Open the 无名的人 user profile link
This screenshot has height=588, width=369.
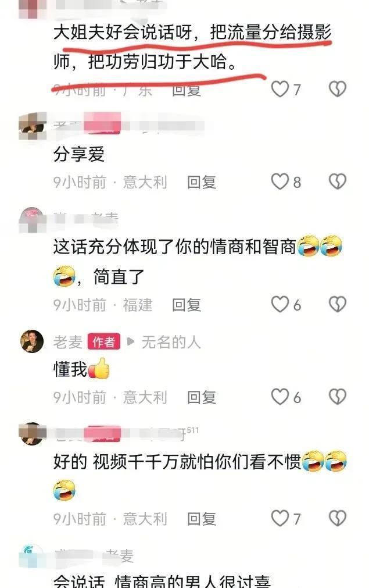(x=171, y=342)
